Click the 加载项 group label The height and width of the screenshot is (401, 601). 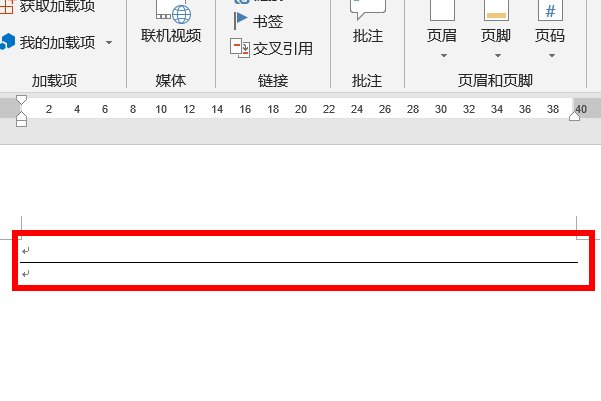click(54, 81)
